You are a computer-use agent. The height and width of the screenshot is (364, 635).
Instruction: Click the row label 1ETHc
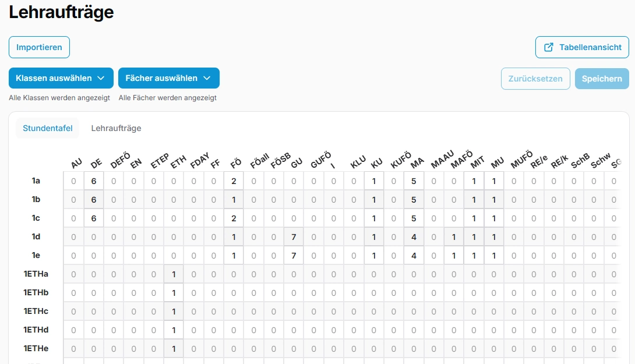(x=36, y=312)
